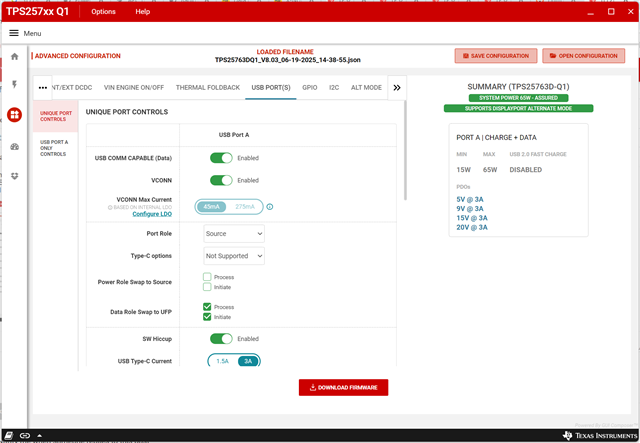
Task: Open the Type-C options dropdown
Action: pos(234,256)
